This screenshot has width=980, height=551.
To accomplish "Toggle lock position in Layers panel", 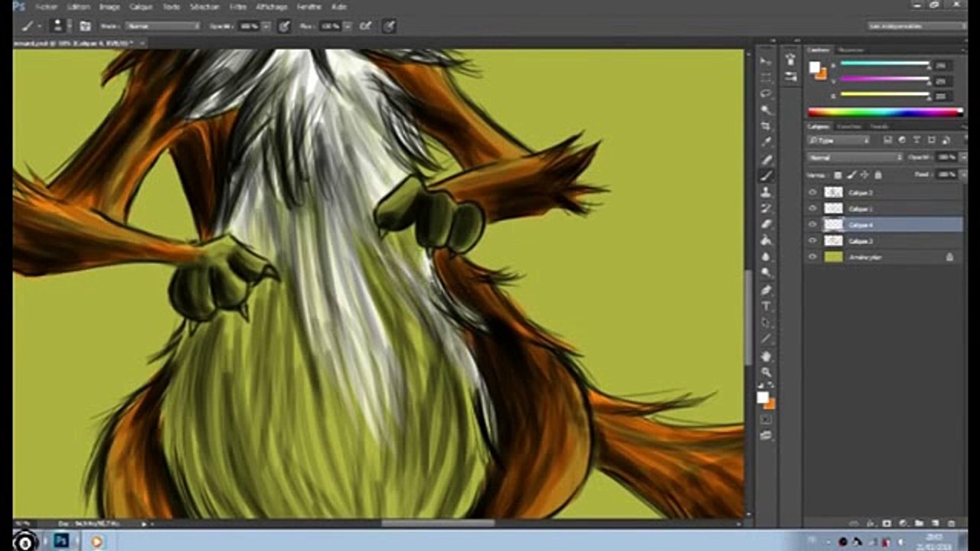I will point(864,175).
